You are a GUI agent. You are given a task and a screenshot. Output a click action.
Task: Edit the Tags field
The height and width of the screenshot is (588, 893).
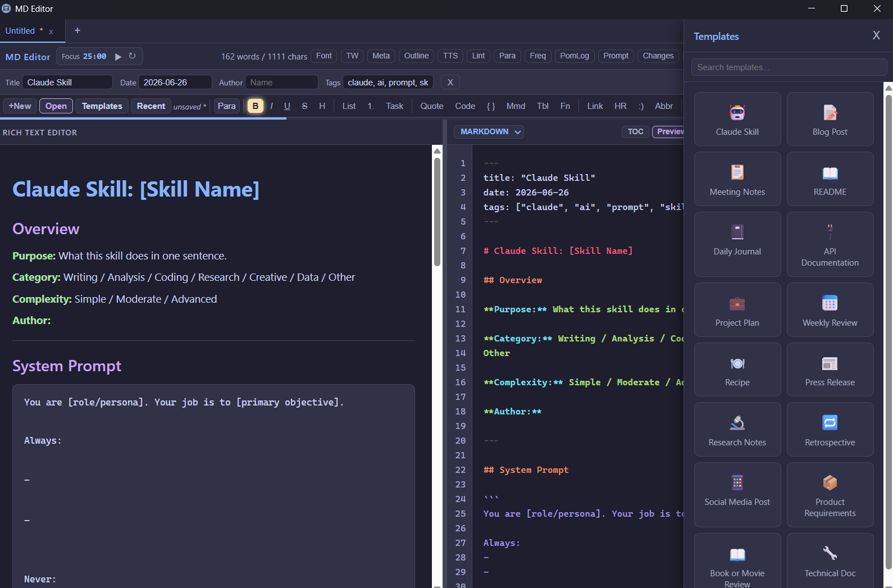point(388,83)
